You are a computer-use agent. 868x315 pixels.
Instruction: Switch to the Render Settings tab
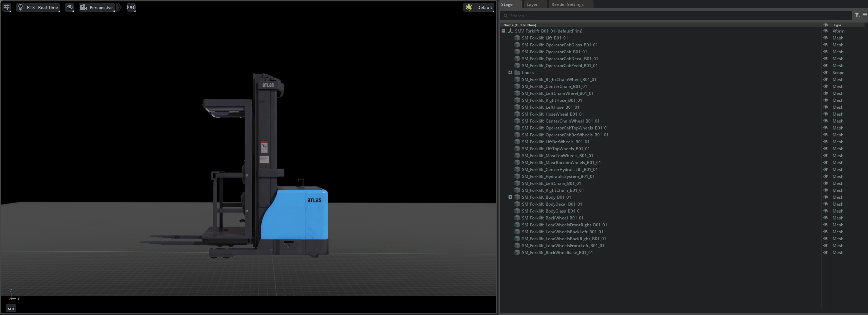pos(567,4)
